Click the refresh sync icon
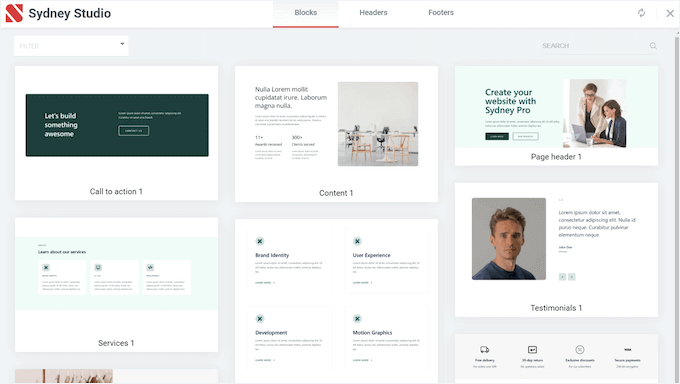 click(641, 13)
